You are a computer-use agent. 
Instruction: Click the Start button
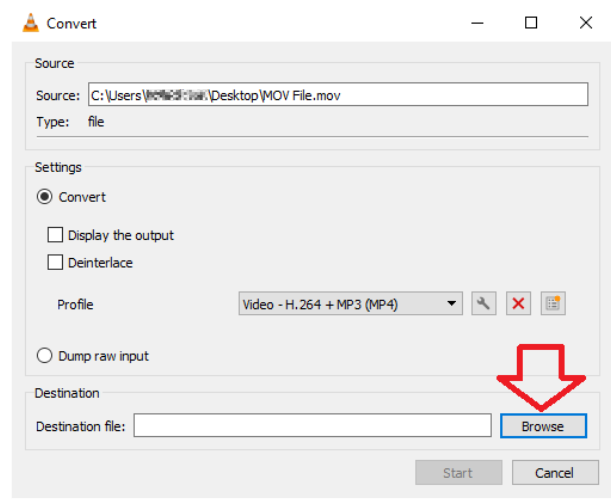(458, 472)
